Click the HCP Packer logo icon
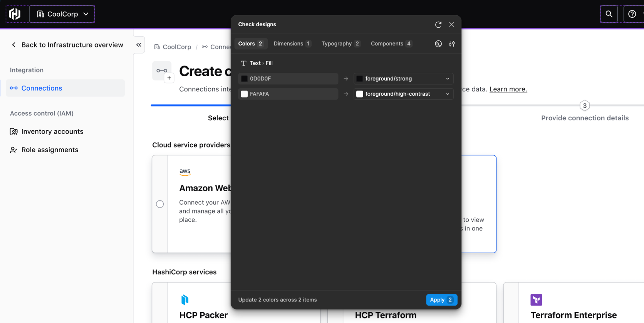Screen dimensions: 644x323 185,299
